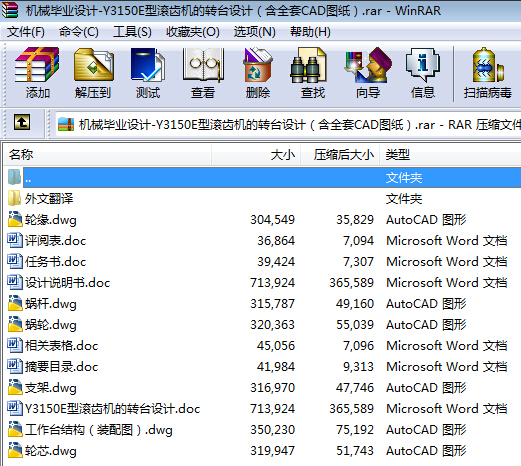521x466 pixels.
Task: Click the size value 350,230
Action: pos(273,430)
